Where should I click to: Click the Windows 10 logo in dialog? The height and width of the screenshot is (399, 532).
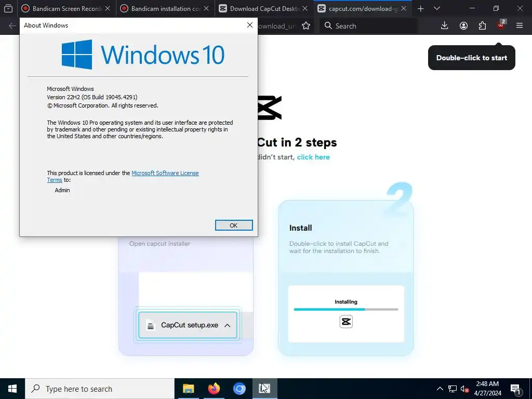143,55
